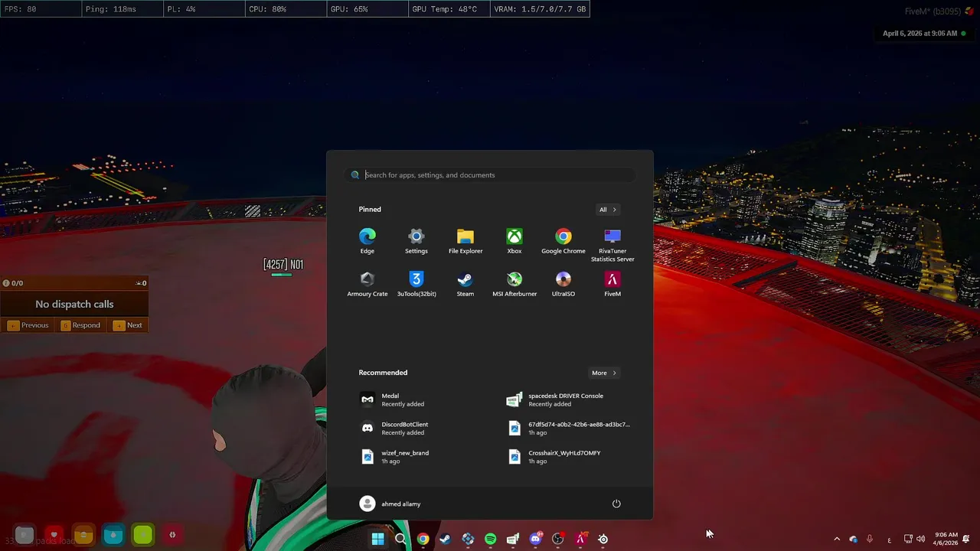Click the green HUD status icon

(143, 535)
